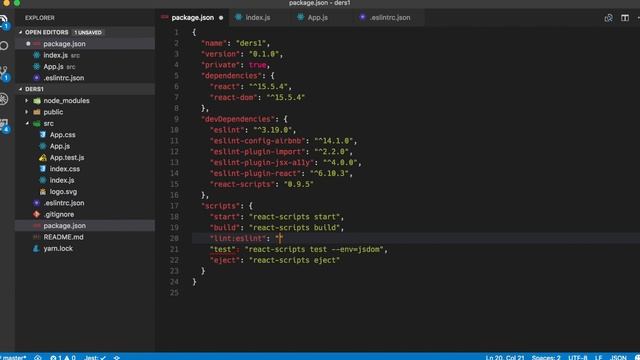The image size is (640, 360).
Task: Click the unsaved dot on package.json tab
Action: [x=221, y=18]
